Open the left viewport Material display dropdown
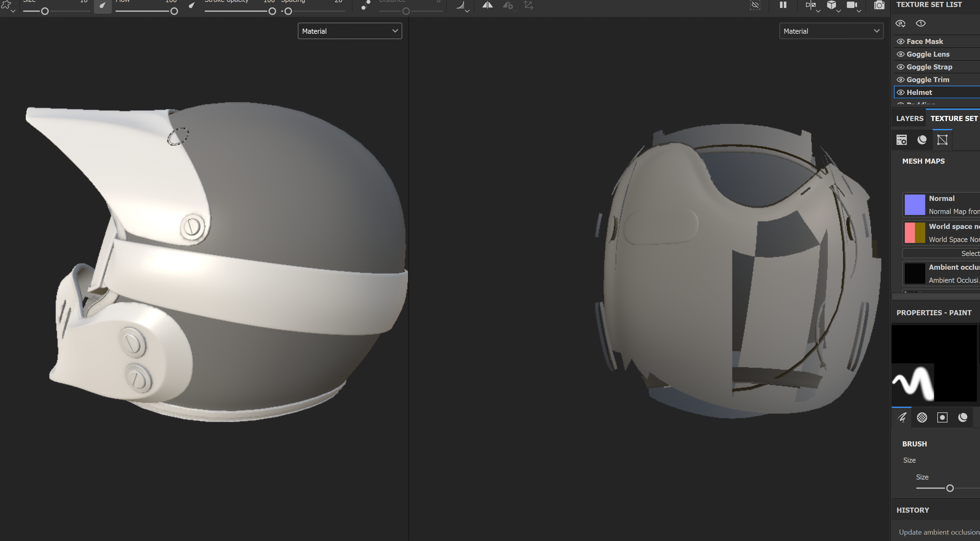Screen dimensions: 980x541 click(350, 31)
